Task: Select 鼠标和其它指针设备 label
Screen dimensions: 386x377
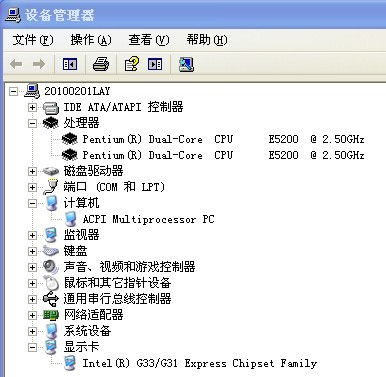Action: tap(117, 283)
